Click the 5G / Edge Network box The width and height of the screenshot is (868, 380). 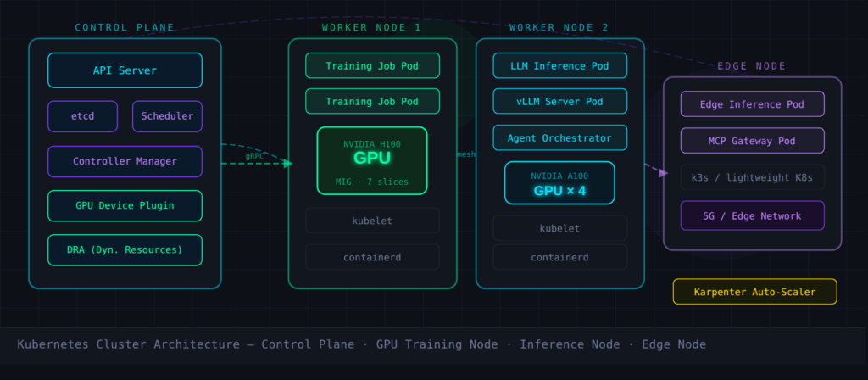(752, 215)
